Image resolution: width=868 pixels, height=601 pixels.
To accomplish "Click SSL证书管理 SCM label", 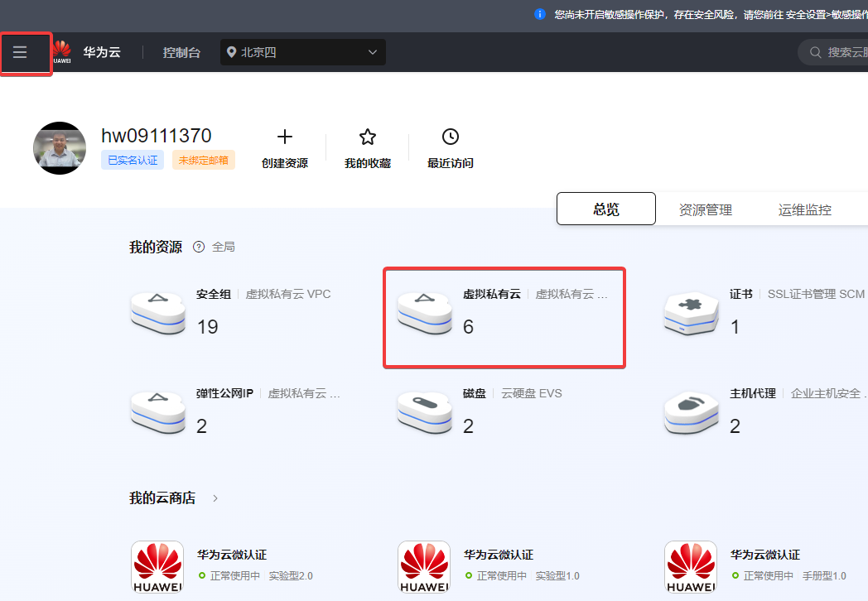I will pos(816,294).
